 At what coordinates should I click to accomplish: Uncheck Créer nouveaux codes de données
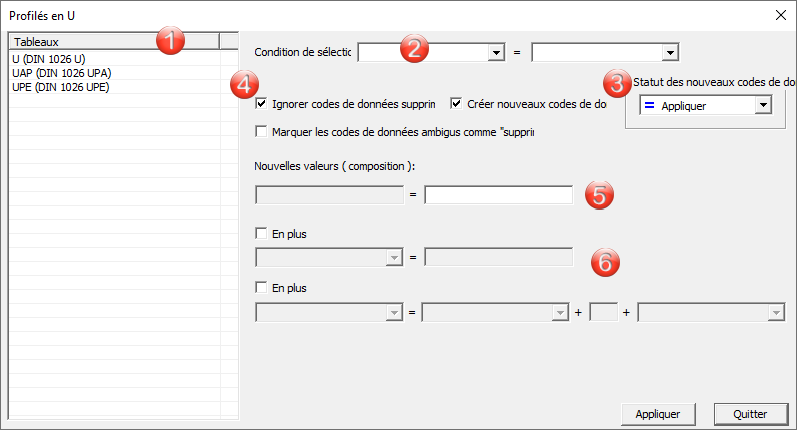click(x=457, y=103)
